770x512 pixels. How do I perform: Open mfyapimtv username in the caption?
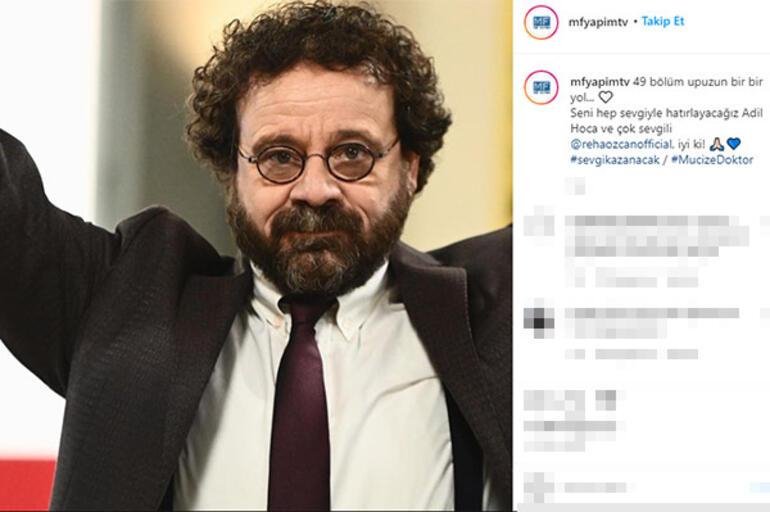pyautogui.click(x=600, y=82)
